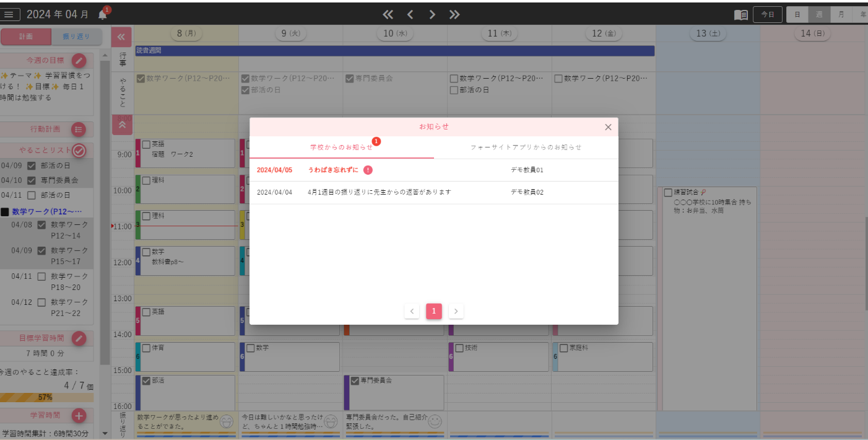Click sender デモ教員01

pyautogui.click(x=527, y=170)
